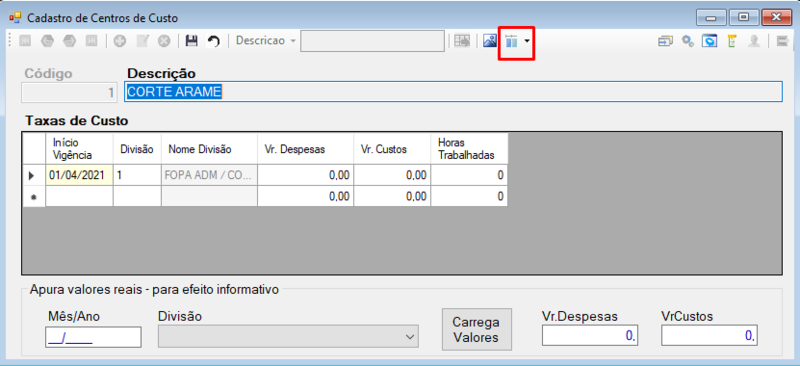Click the Vr.Despesas result field
This screenshot has height=366, width=800.
590,335
